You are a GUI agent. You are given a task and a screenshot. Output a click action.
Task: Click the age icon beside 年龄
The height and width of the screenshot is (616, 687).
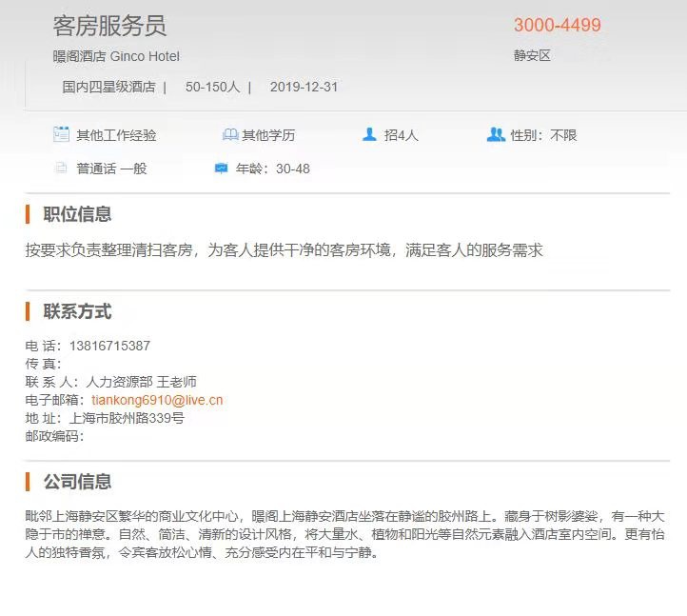pyautogui.click(x=221, y=169)
